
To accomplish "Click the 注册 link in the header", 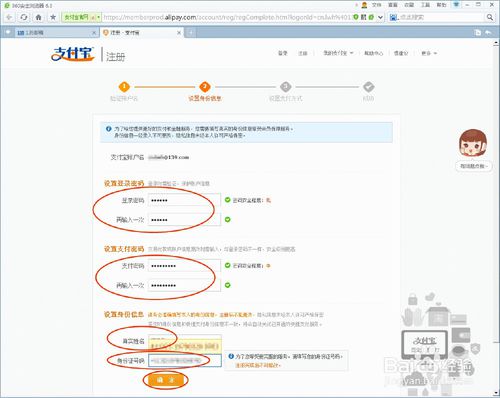I will coord(303,53).
